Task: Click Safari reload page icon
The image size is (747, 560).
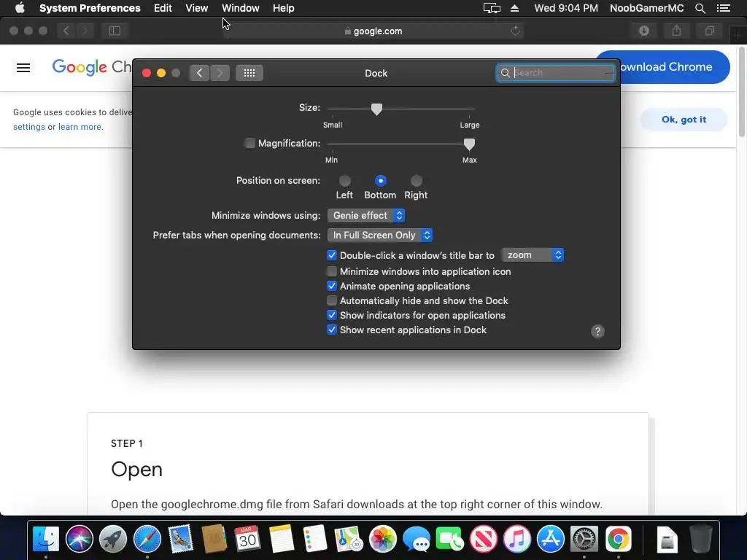Action: click(516, 31)
